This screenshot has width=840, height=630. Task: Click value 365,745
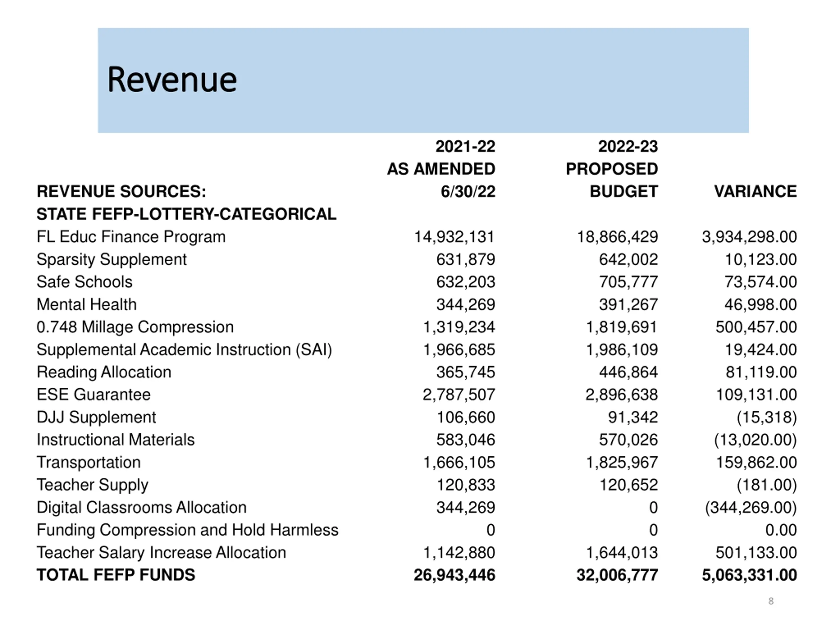466,372
